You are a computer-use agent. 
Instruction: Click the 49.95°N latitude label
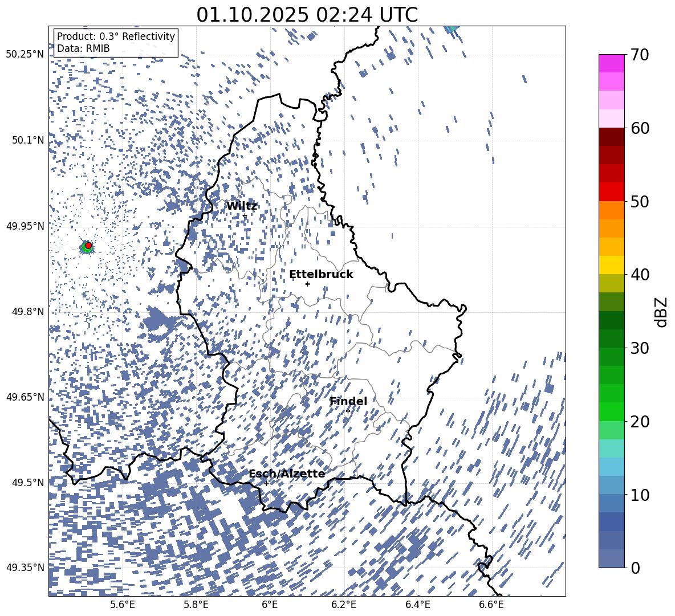click(x=25, y=226)
